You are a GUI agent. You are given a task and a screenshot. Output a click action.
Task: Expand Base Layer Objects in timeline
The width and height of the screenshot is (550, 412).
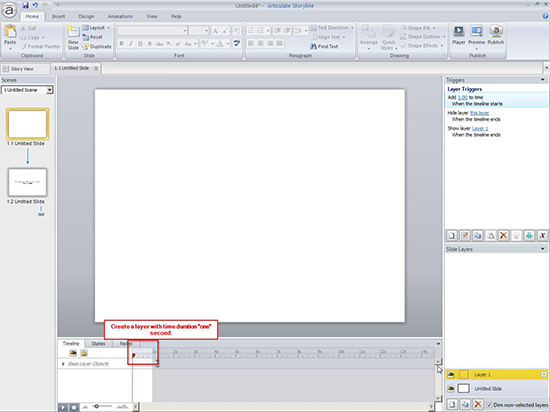tap(63, 364)
